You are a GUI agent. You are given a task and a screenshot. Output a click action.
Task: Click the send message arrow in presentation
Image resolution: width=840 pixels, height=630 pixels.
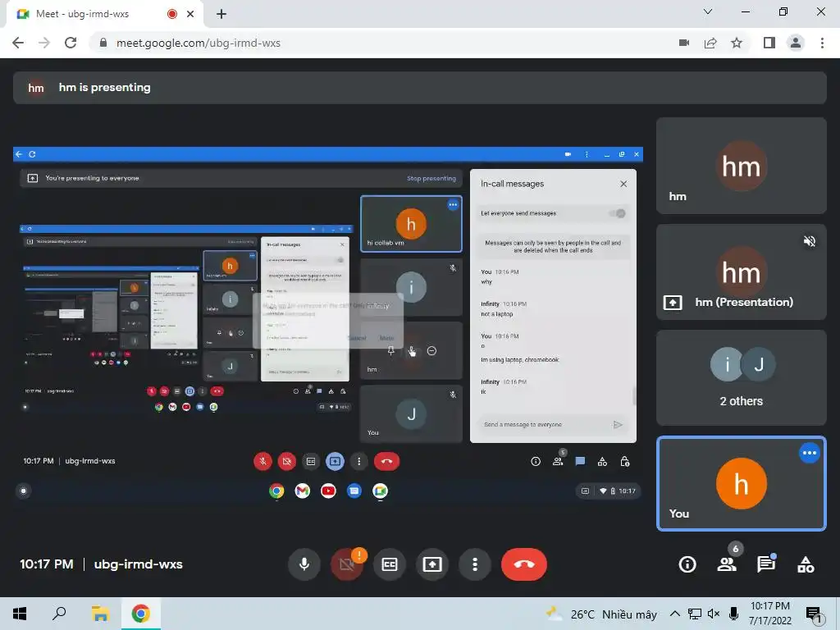618,424
